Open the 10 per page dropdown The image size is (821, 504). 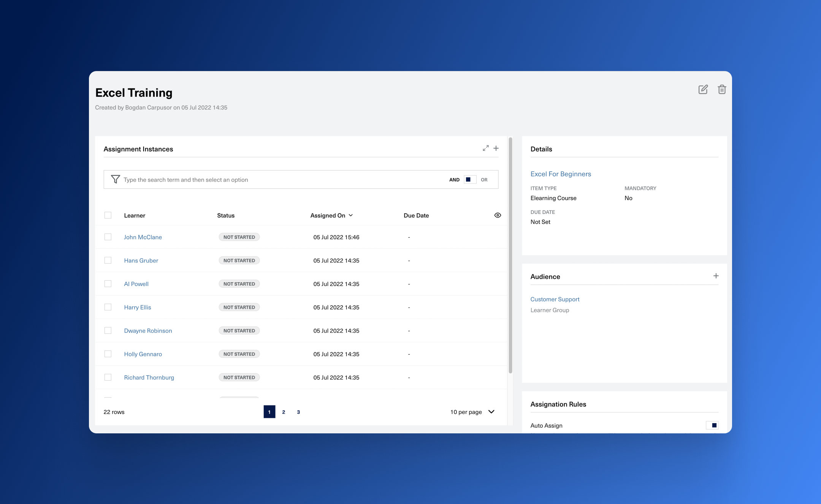(x=472, y=412)
